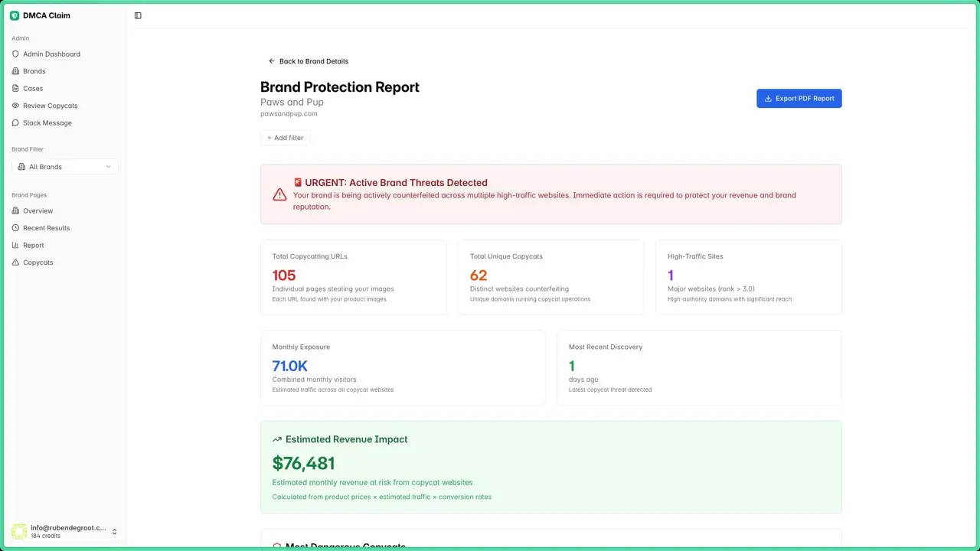Click the Overview globe icon
The width and height of the screenshot is (980, 551).
(15, 211)
